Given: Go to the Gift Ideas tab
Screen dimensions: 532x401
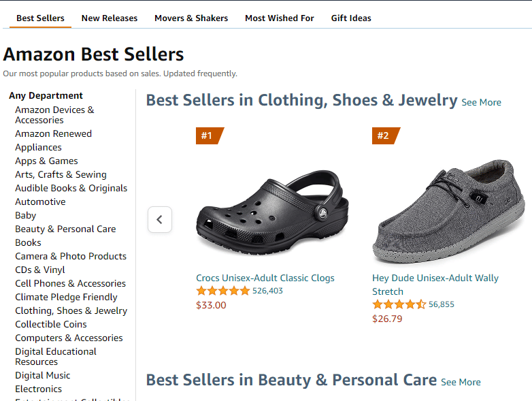Looking at the screenshot, I should [x=351, y=18].
